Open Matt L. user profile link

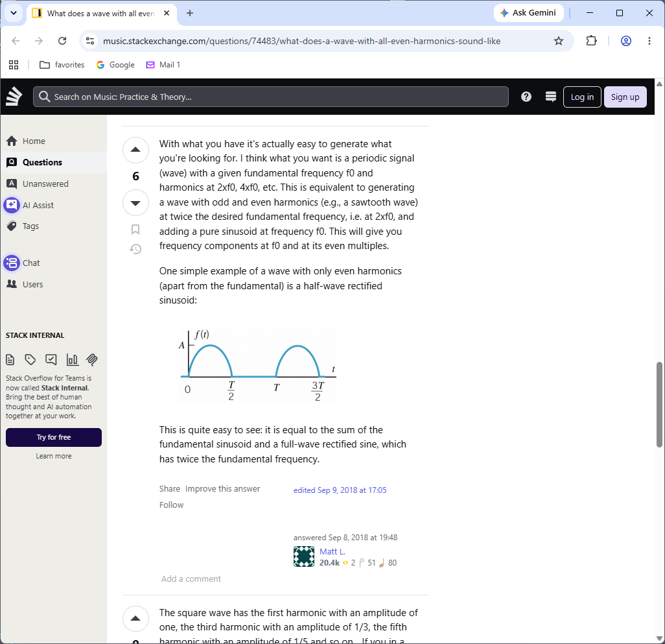tap(332, 551)
